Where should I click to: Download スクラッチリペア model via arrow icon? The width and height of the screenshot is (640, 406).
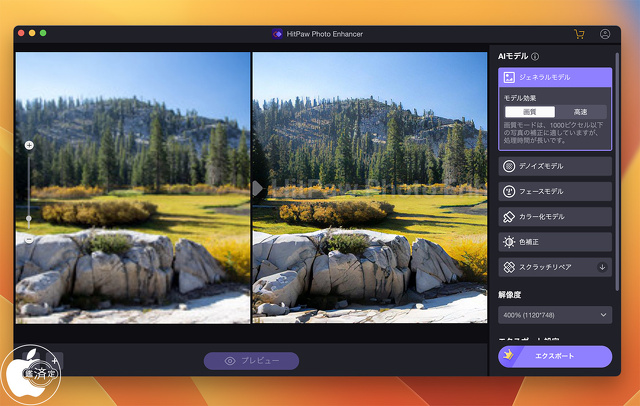click(602, 267)
